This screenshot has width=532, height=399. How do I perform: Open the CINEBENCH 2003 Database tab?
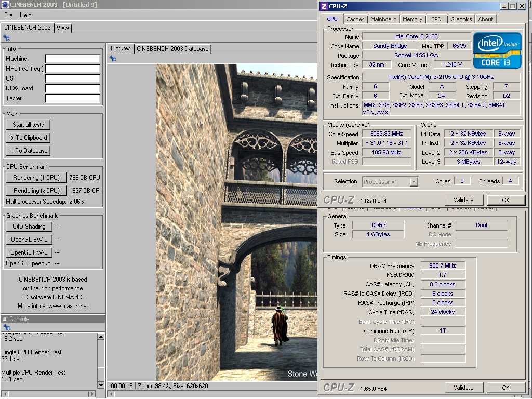point(172,49)
